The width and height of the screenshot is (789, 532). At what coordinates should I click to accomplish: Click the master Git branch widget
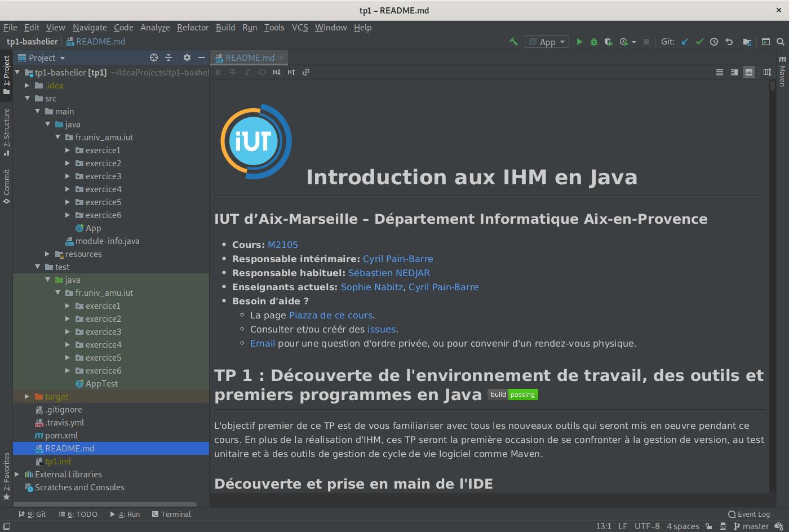click(x=751, y=526)
